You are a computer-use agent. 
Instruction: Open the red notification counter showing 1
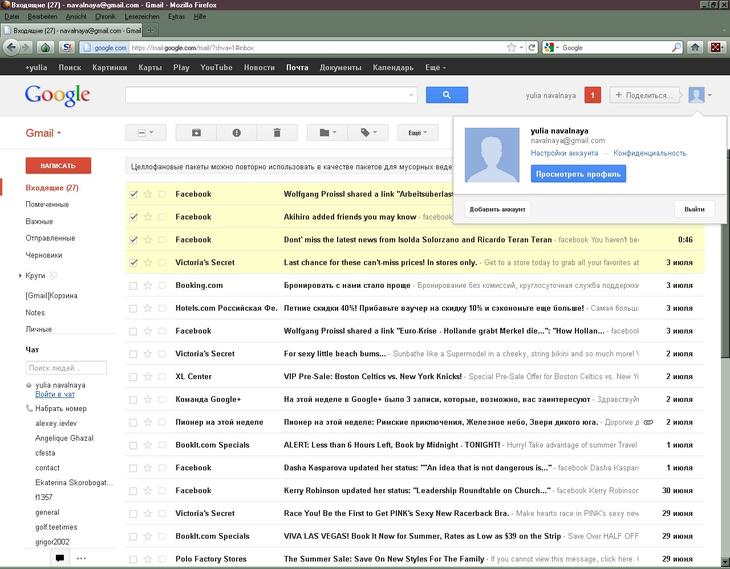tap(592, 95)
